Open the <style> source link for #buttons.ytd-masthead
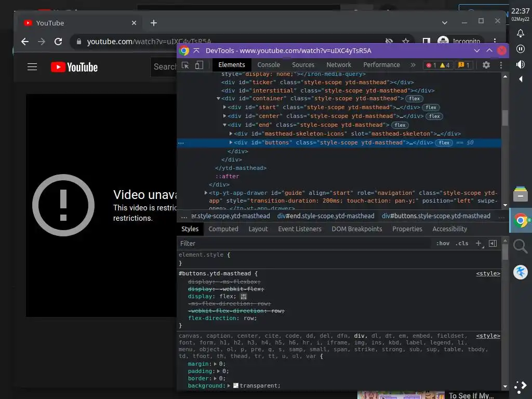532x399 pixels. click(x=488, y=273)
